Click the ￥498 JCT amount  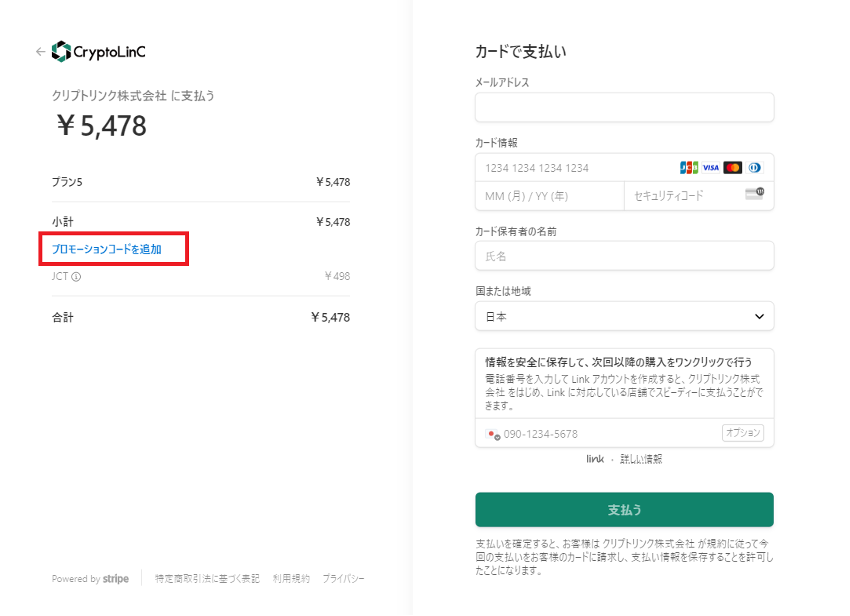coord(337,276)
